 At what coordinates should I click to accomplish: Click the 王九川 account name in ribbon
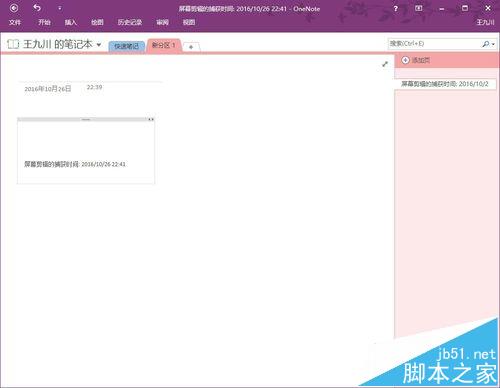[x=485, y=22]
